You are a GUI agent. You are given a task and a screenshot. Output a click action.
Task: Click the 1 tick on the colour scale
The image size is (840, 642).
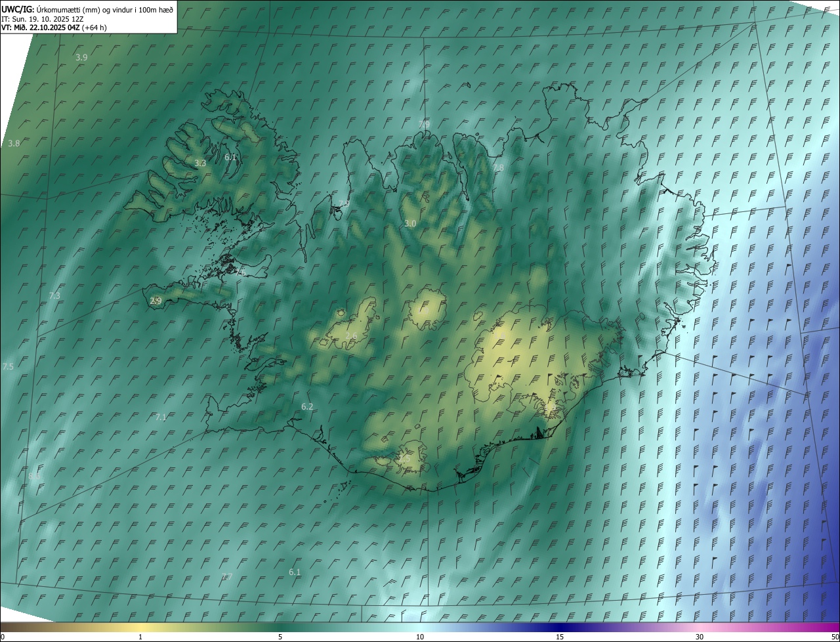click(x=140, y=637)
